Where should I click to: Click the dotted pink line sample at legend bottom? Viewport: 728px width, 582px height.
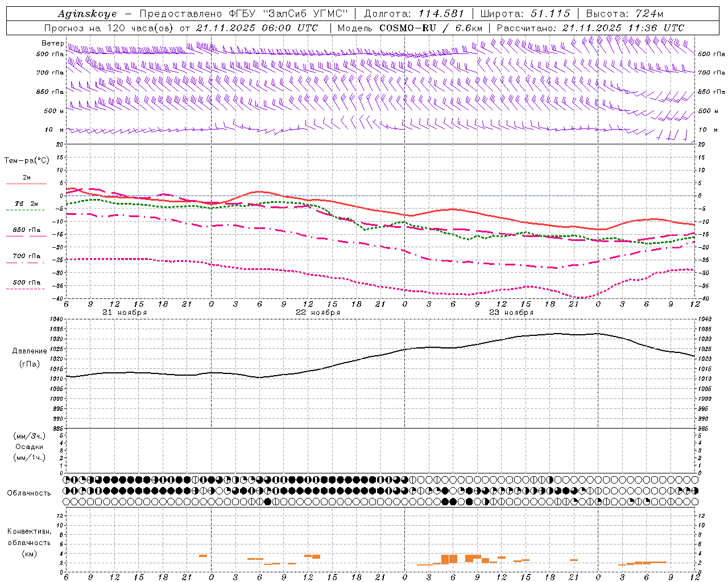26,289
